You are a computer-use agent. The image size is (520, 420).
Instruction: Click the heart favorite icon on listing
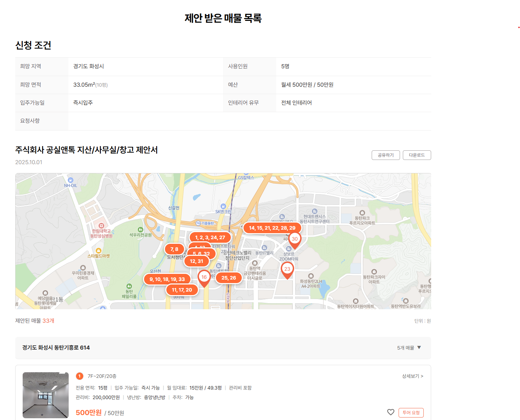[390, 412]
